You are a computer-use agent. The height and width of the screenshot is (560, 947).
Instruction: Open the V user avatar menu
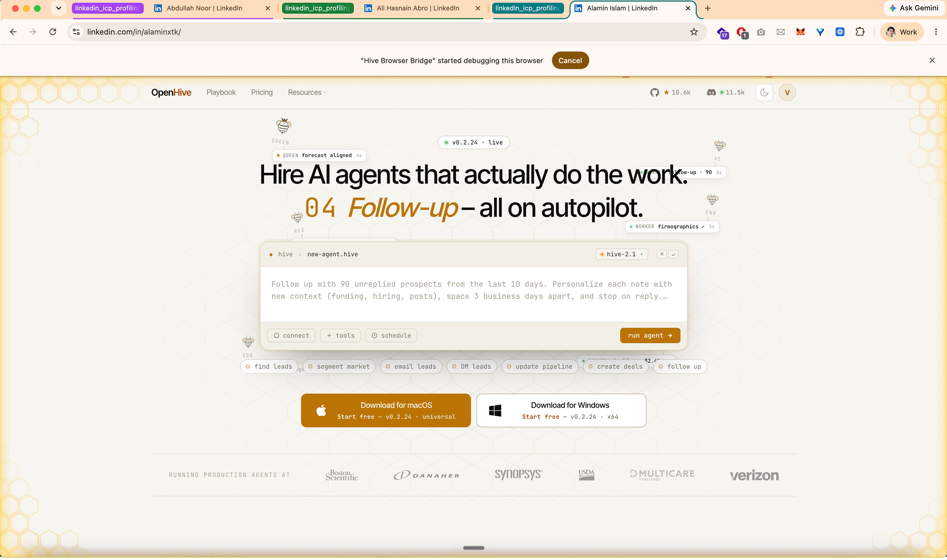(x=787, y=92)
